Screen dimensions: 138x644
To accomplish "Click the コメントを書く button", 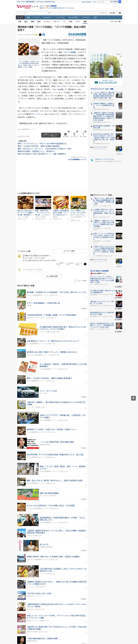I will pyautogui.click(x=69, y=251).
